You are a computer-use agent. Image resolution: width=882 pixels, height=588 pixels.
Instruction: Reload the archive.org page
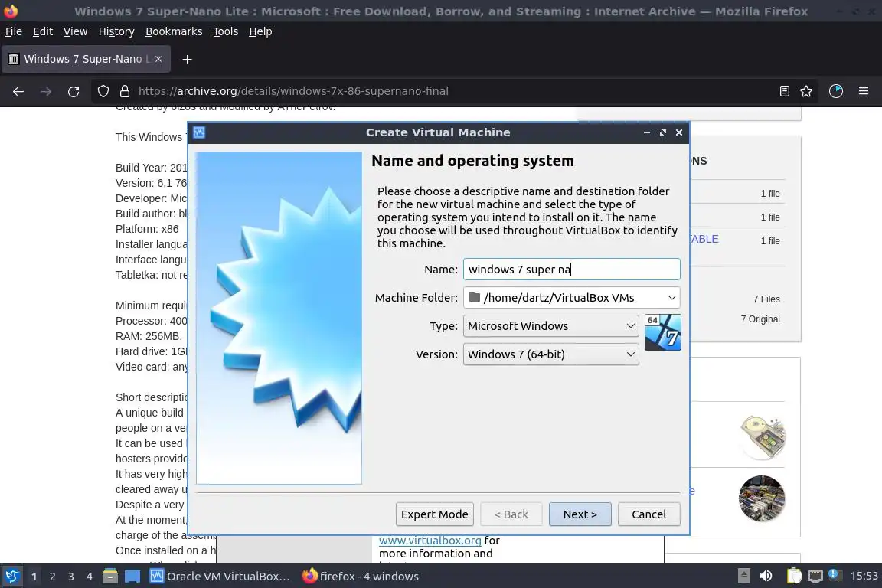click(x=73, y=91)
